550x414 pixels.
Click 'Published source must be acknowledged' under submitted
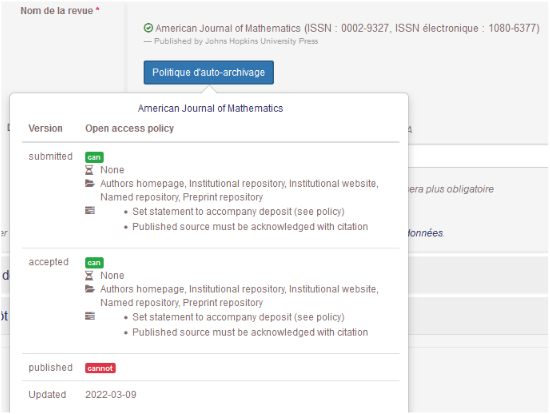250,227
